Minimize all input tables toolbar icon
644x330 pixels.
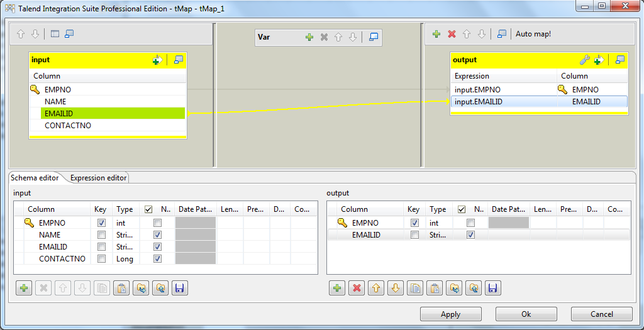point(69,34)
